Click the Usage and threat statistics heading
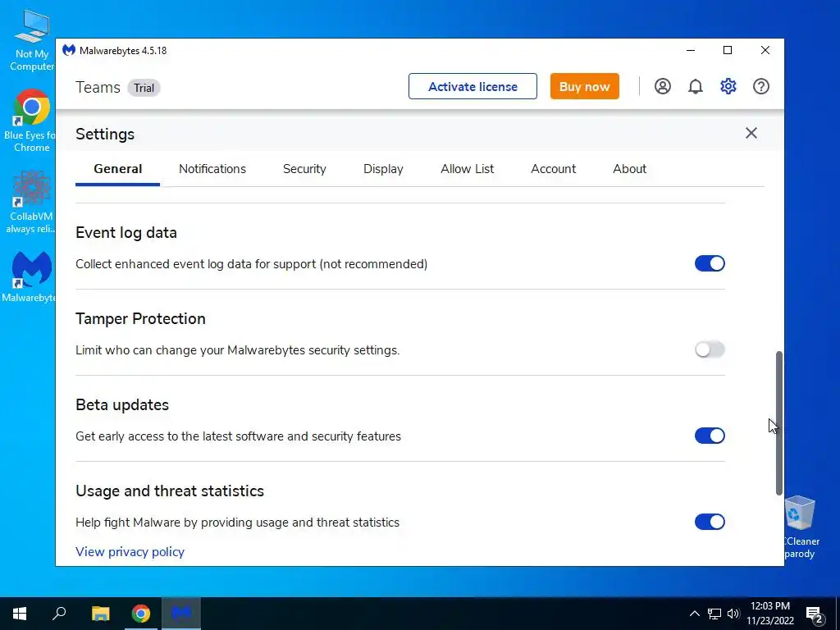840x630 pixels. point(170,491)
